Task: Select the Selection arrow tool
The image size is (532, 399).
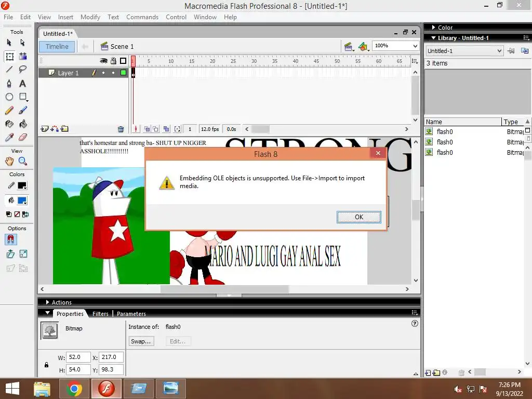Action: tap(9, 43)
